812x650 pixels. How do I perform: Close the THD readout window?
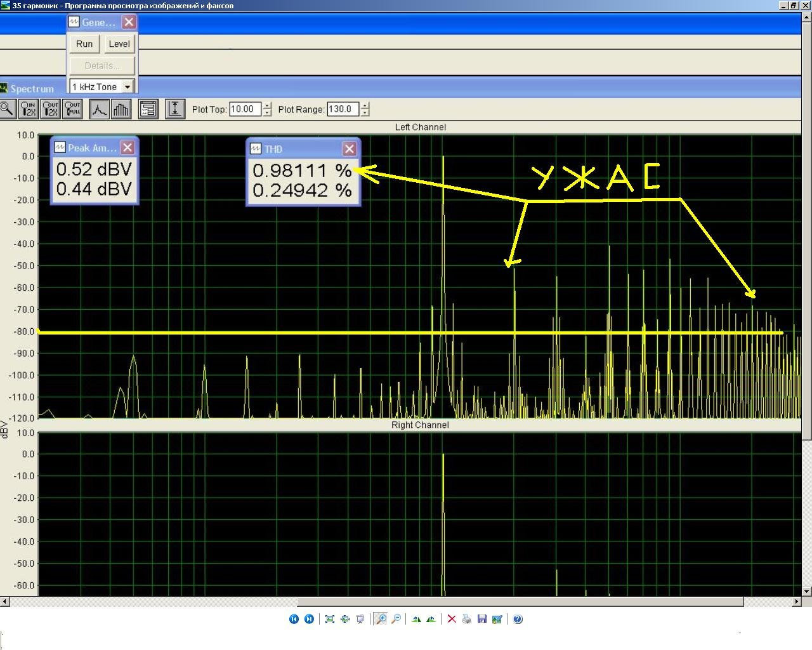[350, 149]
